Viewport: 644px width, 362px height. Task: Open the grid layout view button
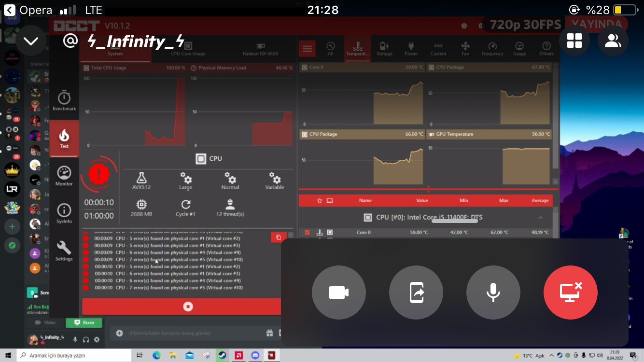pos(574,41)
